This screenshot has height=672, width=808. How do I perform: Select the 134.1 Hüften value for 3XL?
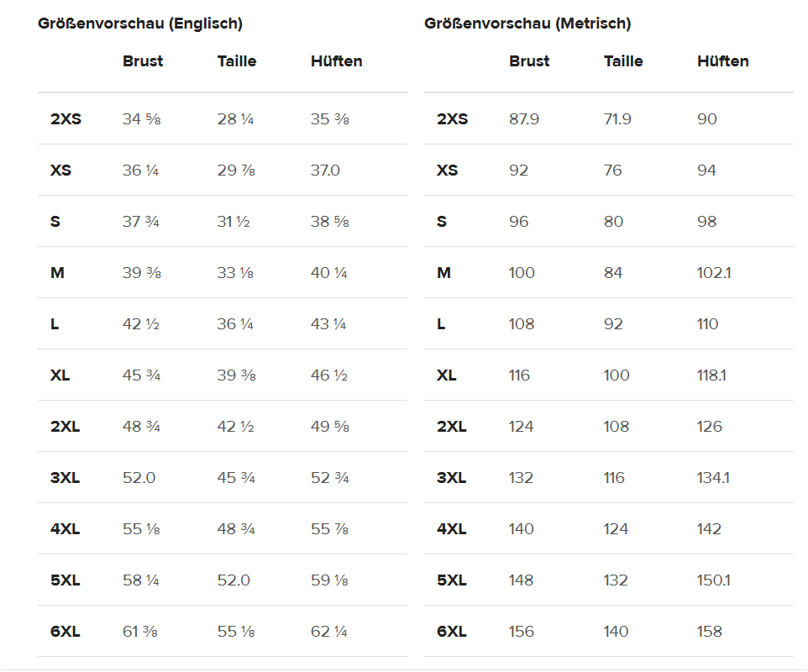713,478
